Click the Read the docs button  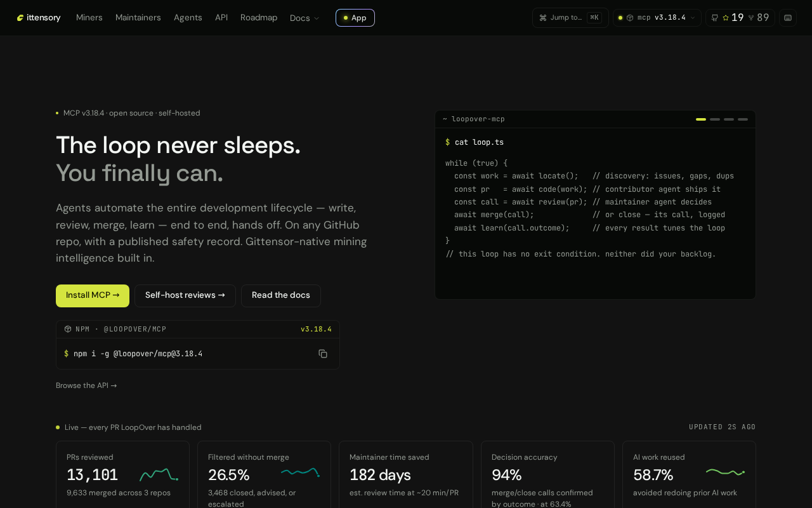click(x=281, y=296)
